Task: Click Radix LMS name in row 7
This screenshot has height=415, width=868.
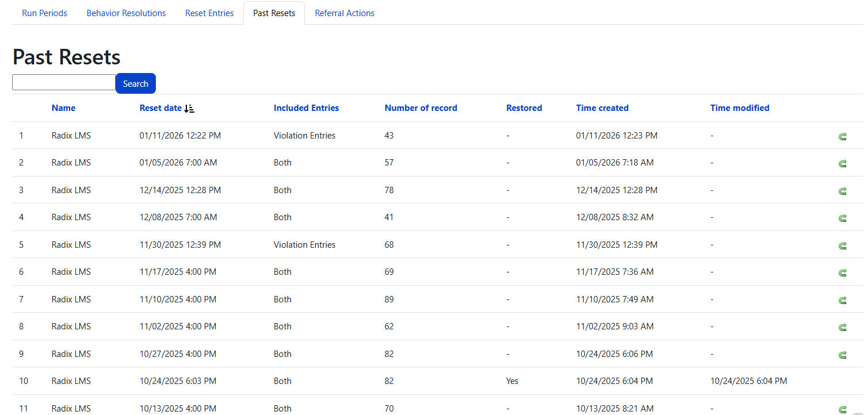Action: pos(71,299)
